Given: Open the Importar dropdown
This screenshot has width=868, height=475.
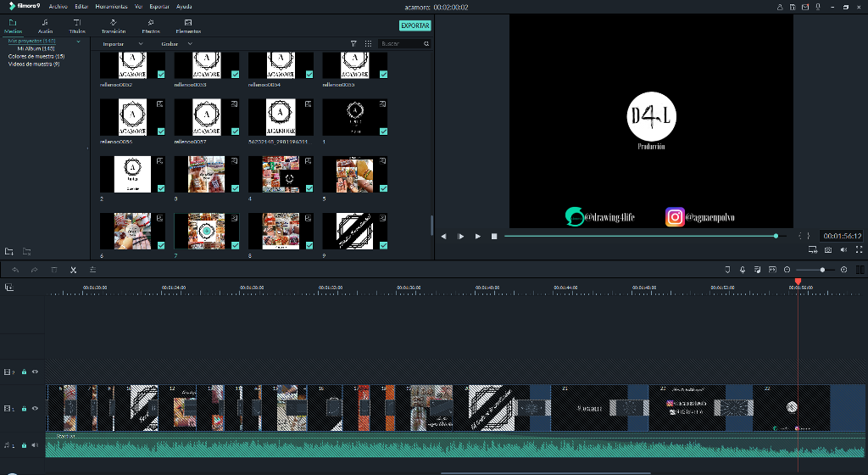Looking at the screenshot, I should [x=122, y=44].
